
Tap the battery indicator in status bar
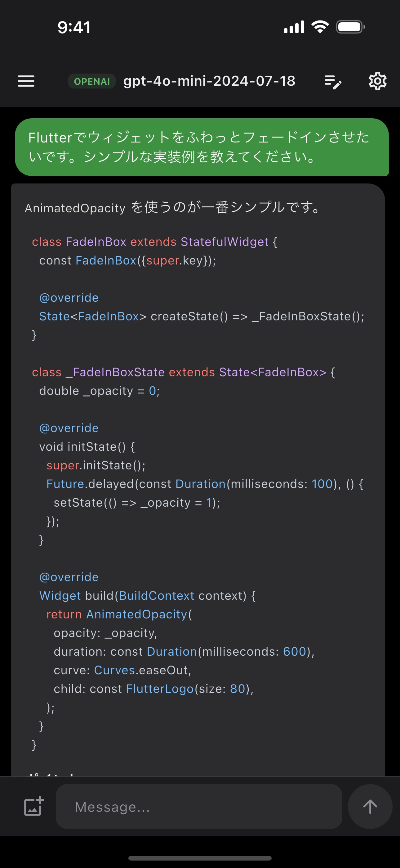(350, 27)
